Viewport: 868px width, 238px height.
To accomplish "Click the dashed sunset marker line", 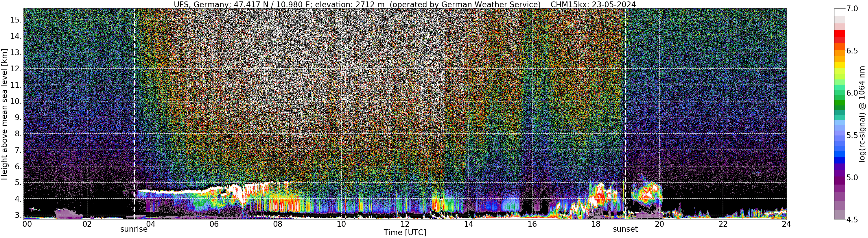I will click(x=625, y=114).
